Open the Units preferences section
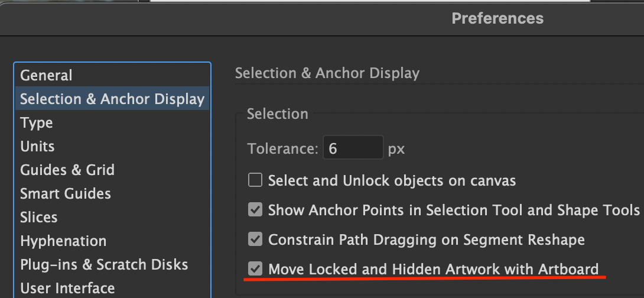 pos(37,147)
